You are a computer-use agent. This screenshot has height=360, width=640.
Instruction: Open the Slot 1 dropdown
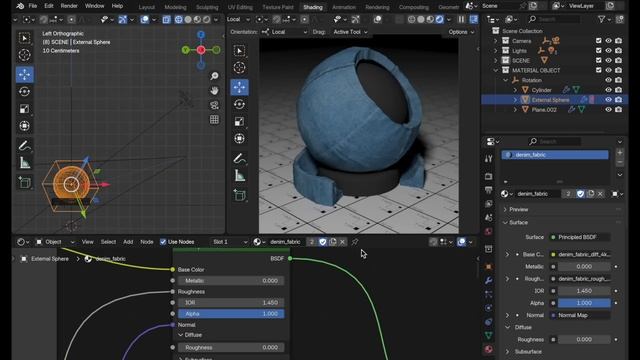coord(229,242)
